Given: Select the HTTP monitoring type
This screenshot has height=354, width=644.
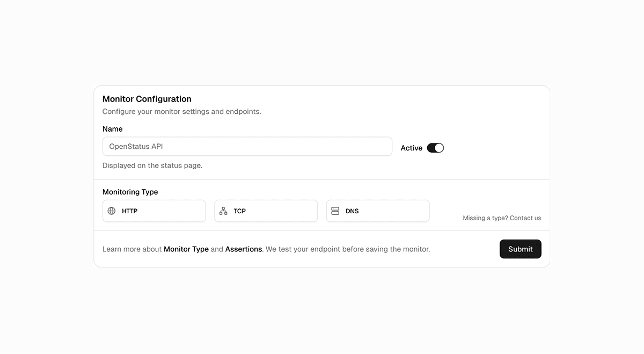Looking at the screenshot, I should (x=154, y=211).
